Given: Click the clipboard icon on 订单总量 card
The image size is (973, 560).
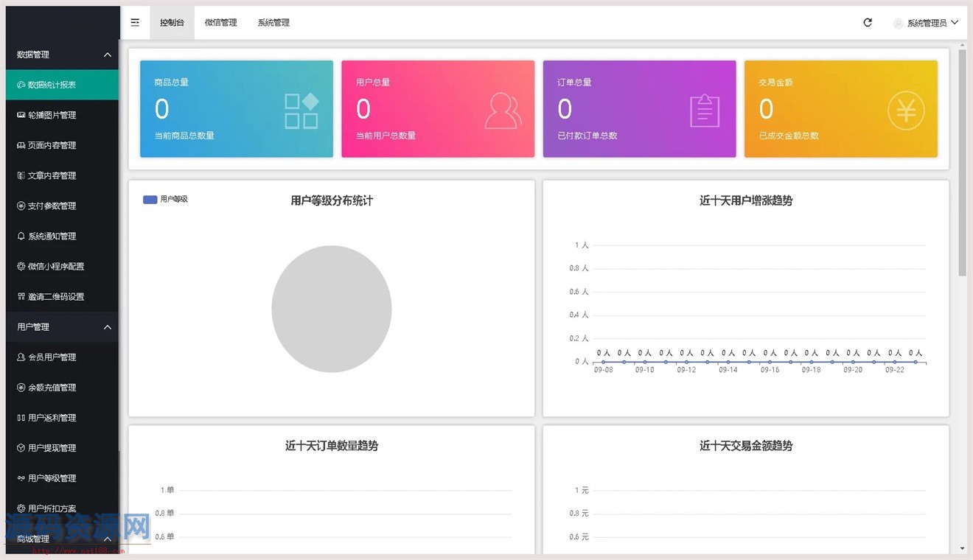Looking at the screenshot, I should 704,111.
